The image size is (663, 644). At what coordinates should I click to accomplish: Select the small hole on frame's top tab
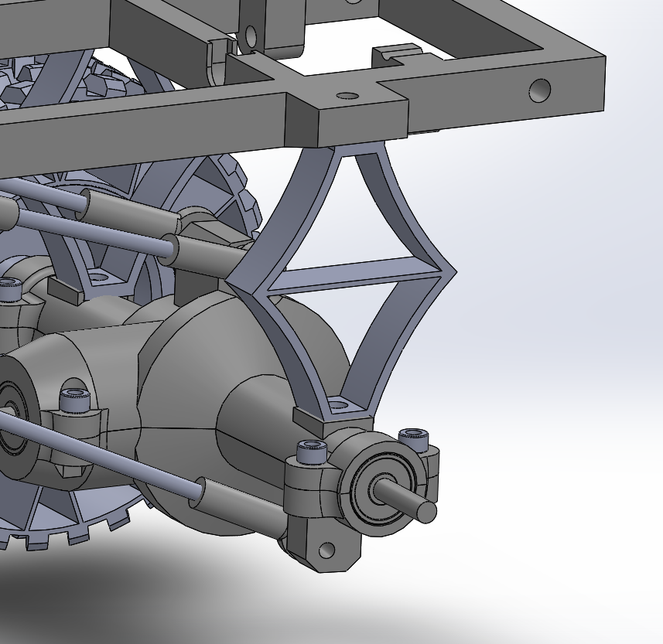point(347,96)
